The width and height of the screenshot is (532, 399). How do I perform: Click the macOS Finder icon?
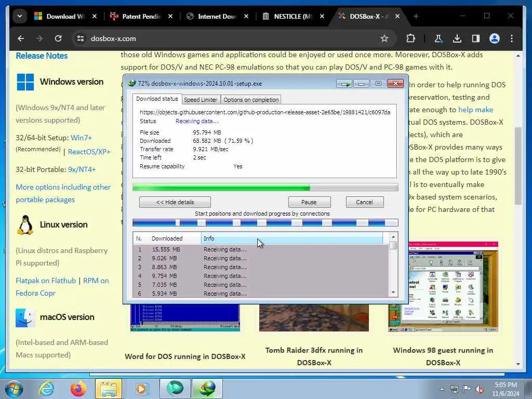pos(25,317)
